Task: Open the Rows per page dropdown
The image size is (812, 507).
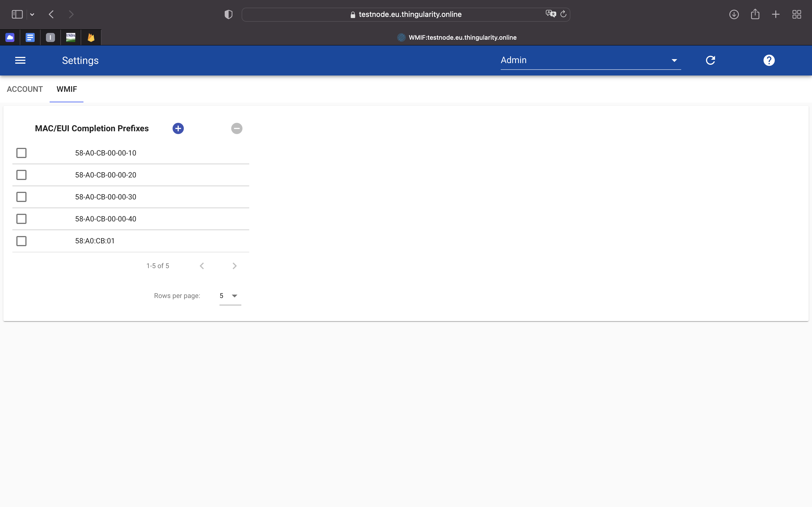Action: tap(230, 296)
